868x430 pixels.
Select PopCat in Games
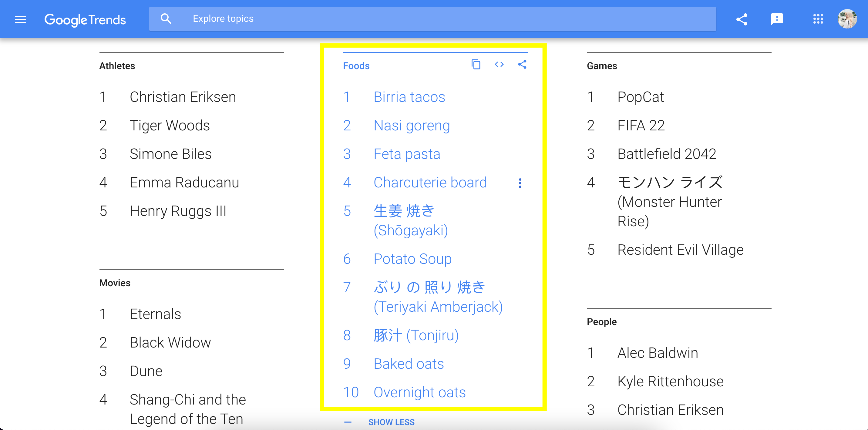tap(640, 97)
